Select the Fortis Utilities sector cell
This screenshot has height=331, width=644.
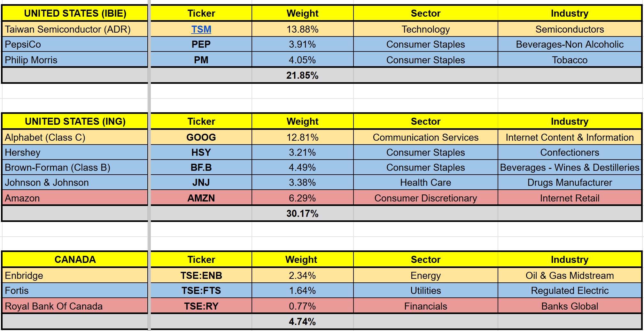(425, 291)
